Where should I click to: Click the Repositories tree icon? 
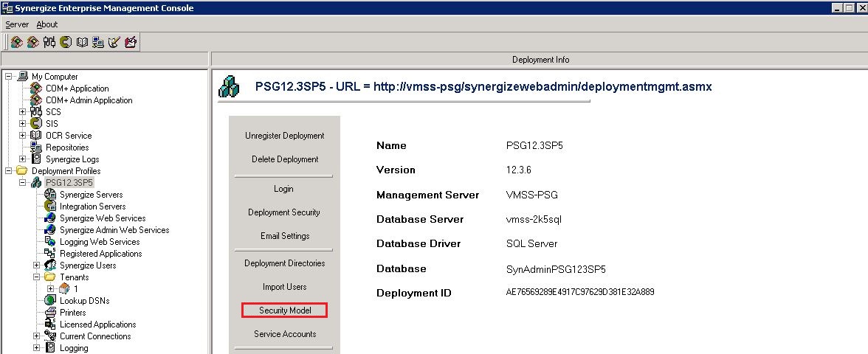[x=36, y=147]
